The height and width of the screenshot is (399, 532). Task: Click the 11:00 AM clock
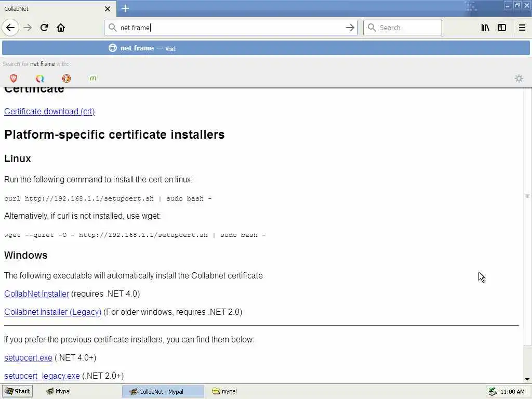click(512, 392)
